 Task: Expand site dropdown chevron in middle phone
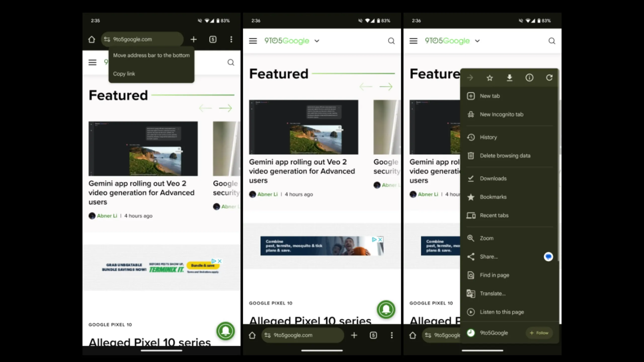pos(317,41)
